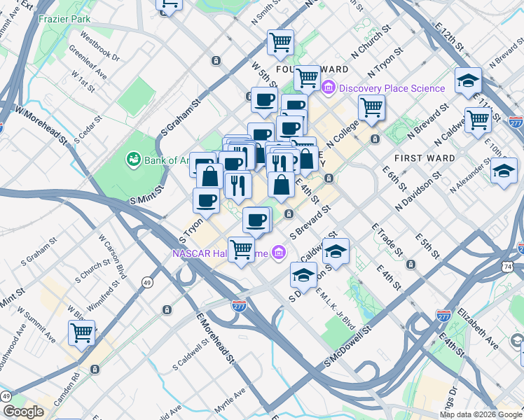Select S Cedar St street label
The image size is (524, 420).
(88, 130)
